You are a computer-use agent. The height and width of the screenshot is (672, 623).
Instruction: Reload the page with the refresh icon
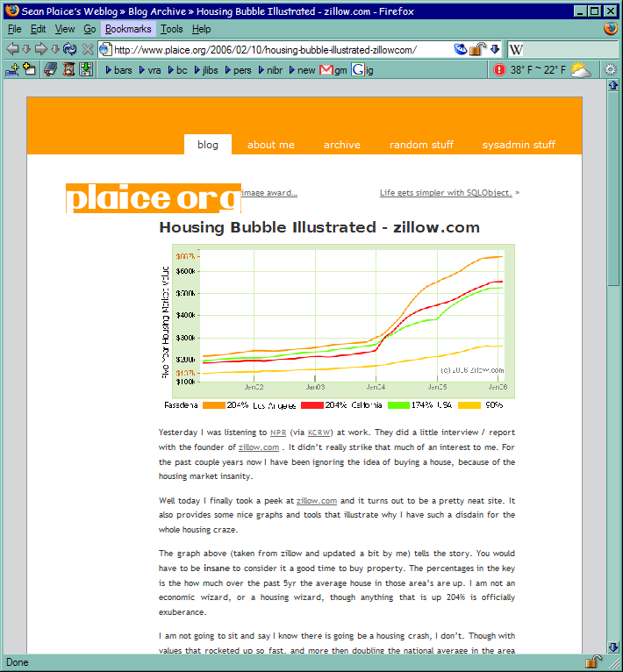[x=70, y=49]
